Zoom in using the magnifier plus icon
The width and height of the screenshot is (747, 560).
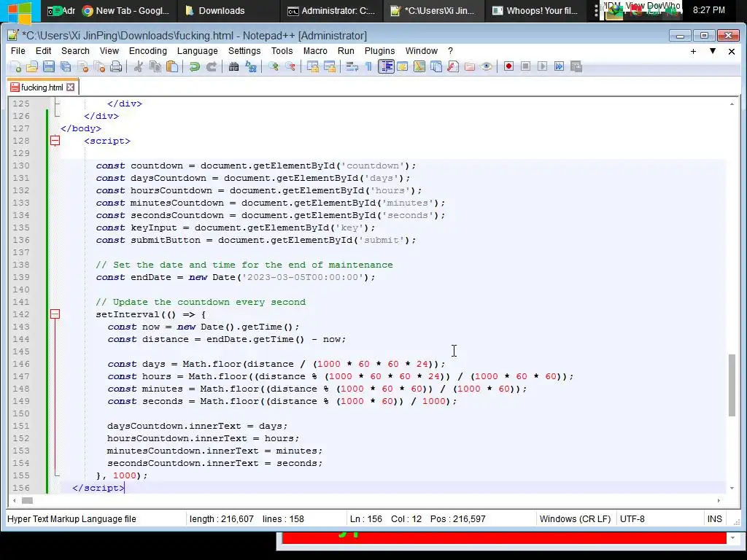click(273, 66)
